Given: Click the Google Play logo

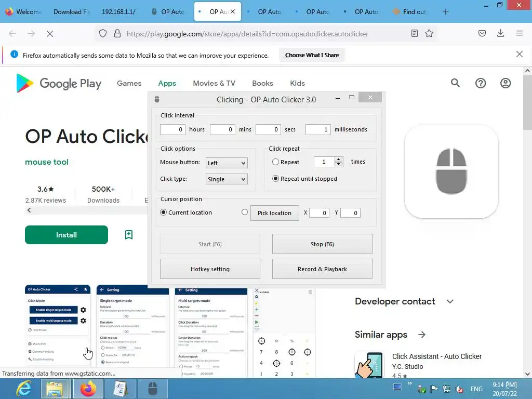Looking at the screenshot, I should pos(59,84).
